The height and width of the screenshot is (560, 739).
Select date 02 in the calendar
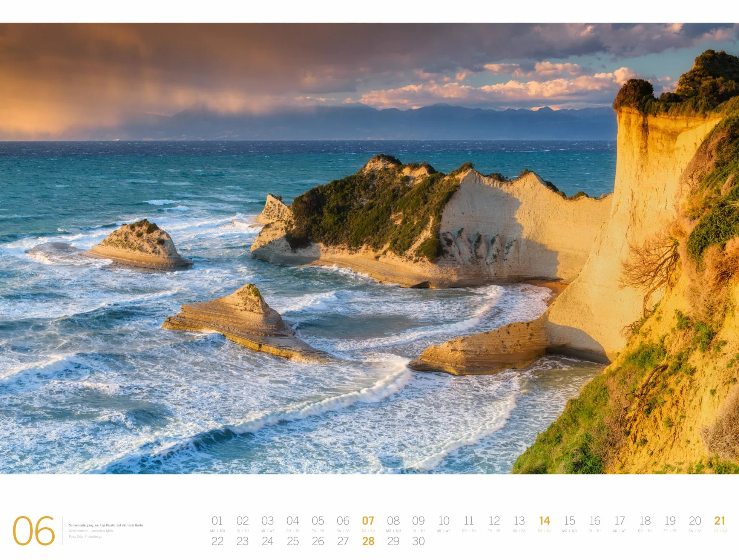click(x=242, y=521)
